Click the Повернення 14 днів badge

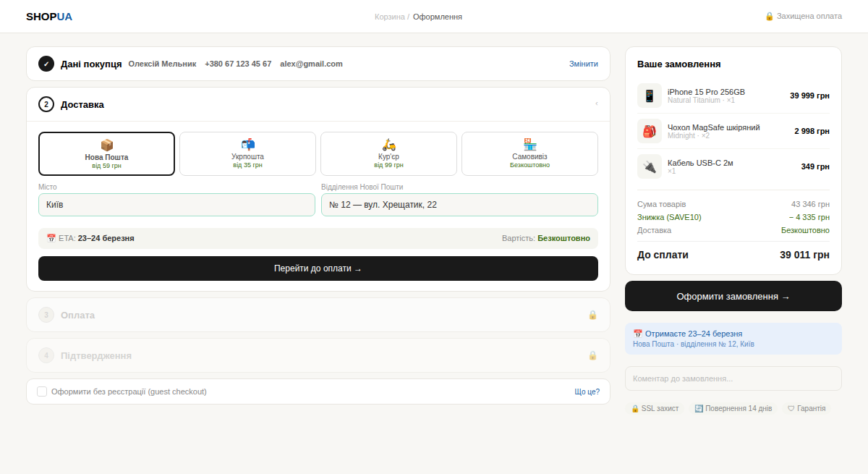click(733, 408)
